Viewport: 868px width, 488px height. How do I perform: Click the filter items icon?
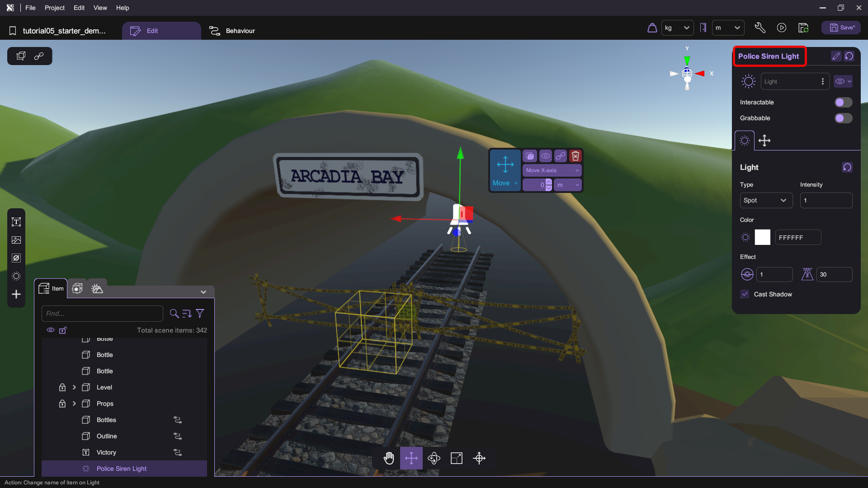[200, 313]
